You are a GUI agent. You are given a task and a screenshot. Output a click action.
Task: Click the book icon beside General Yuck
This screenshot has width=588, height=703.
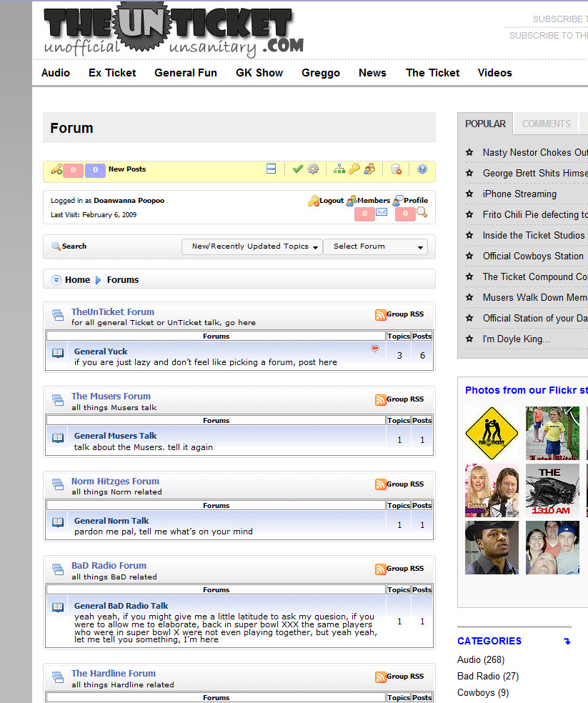coord(58,353)
